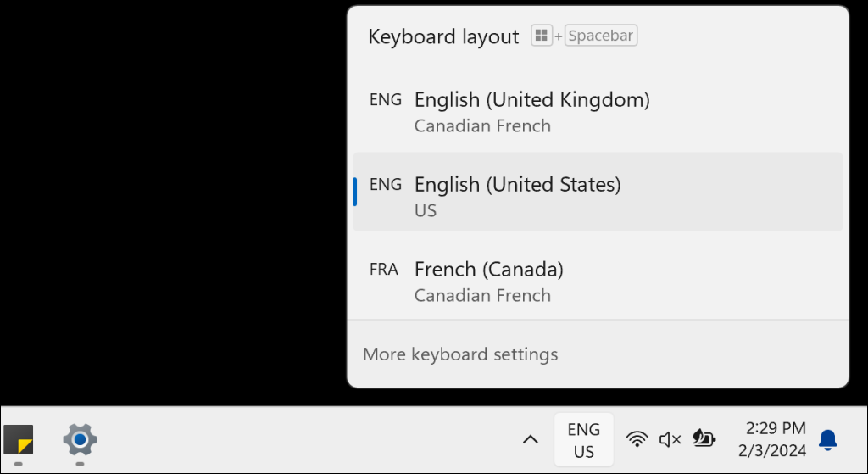Click the blue selection bar beside English (United States)
868x474 pixels.
(x=355, y=192)
